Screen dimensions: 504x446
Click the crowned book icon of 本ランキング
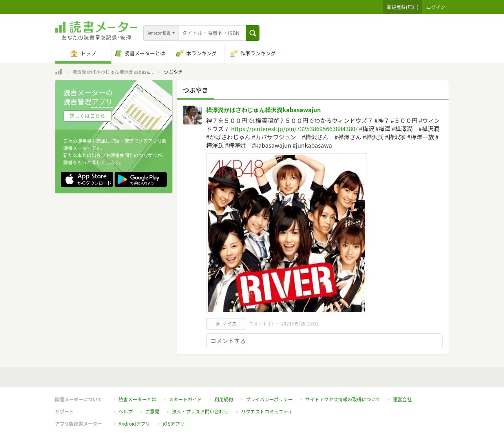click(179, 53)
